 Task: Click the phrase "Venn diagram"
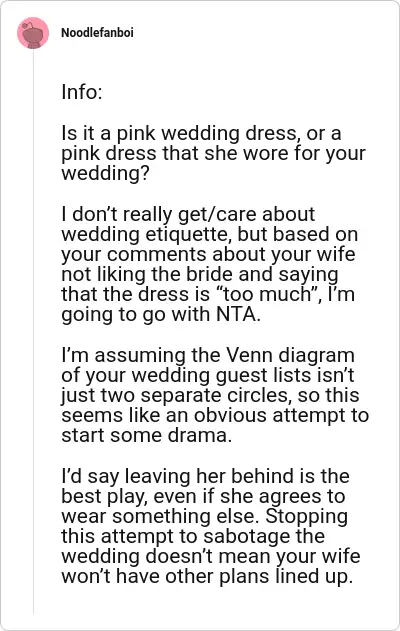(x=290, y=355)
